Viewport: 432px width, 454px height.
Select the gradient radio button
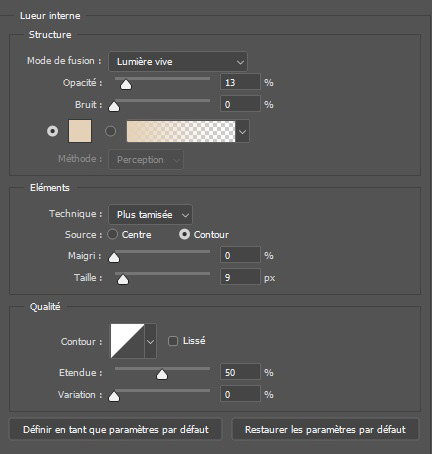110,131
